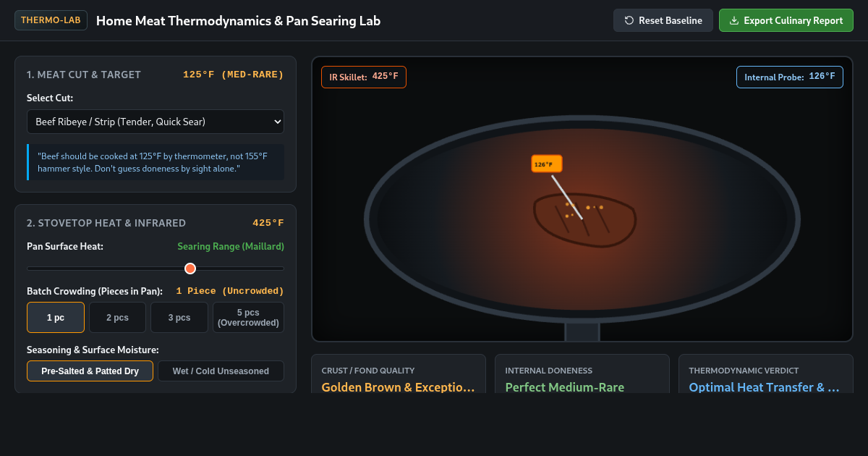This screenshot has width=868, height=456.
Task: Click the 1 Piece (Uncrowded) status text
Action: [230, 291]
